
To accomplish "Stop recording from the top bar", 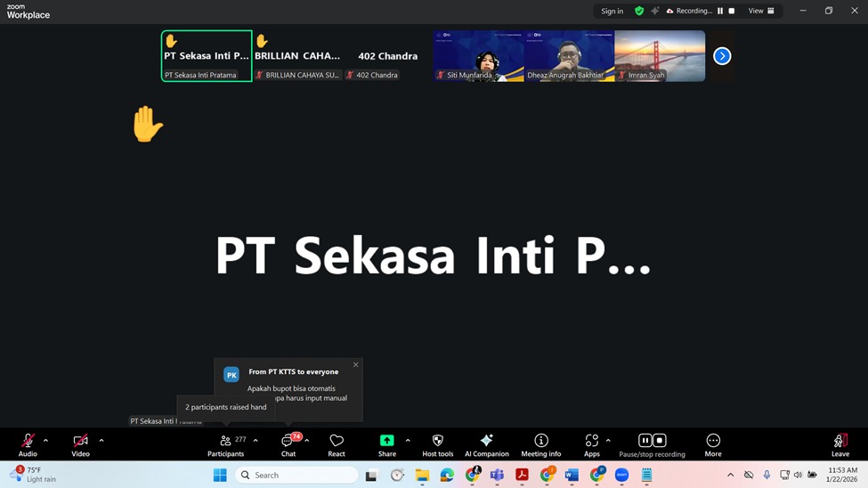I will point(731,11).
